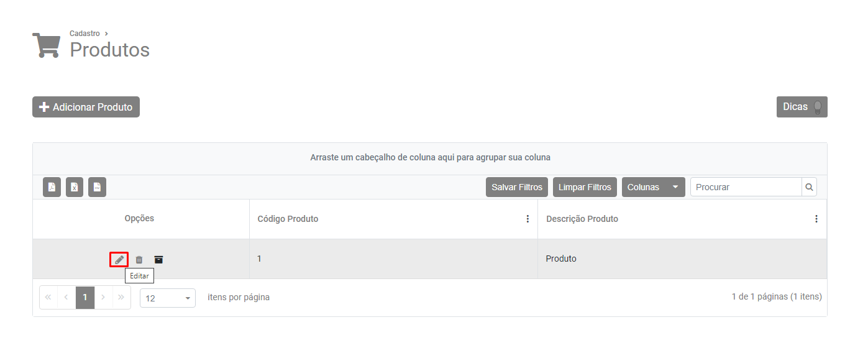Go to the last page of results
This screenshot has height=358, width=868.
click(x=122, y=298)
